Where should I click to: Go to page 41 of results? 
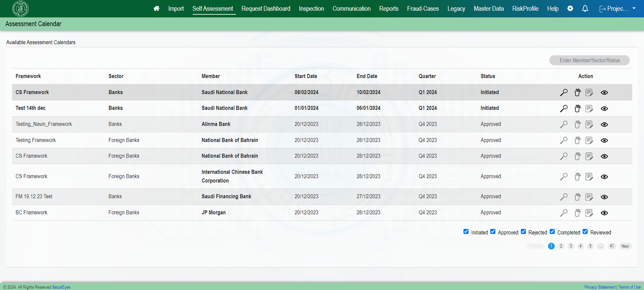click(x=611, y=246)
